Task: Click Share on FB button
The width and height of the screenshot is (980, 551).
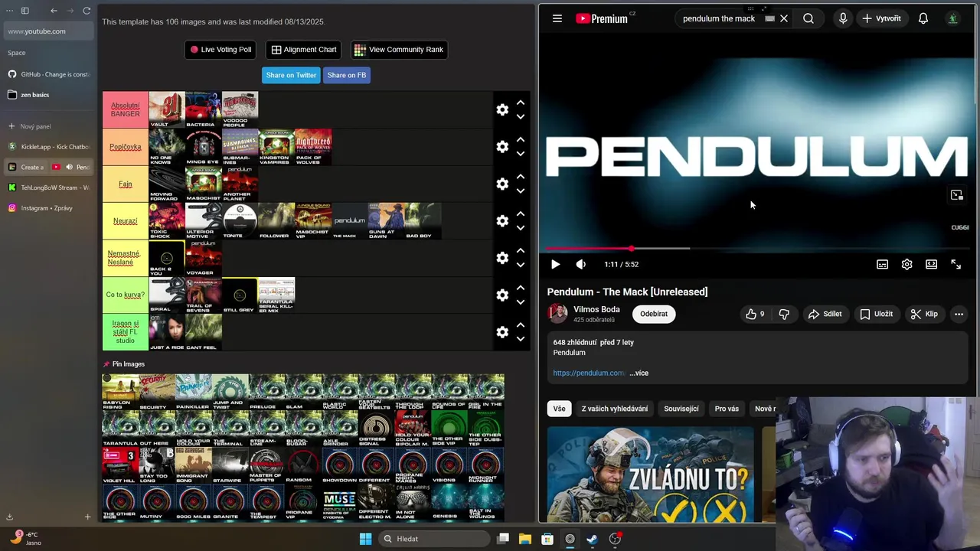Action: 347,75
